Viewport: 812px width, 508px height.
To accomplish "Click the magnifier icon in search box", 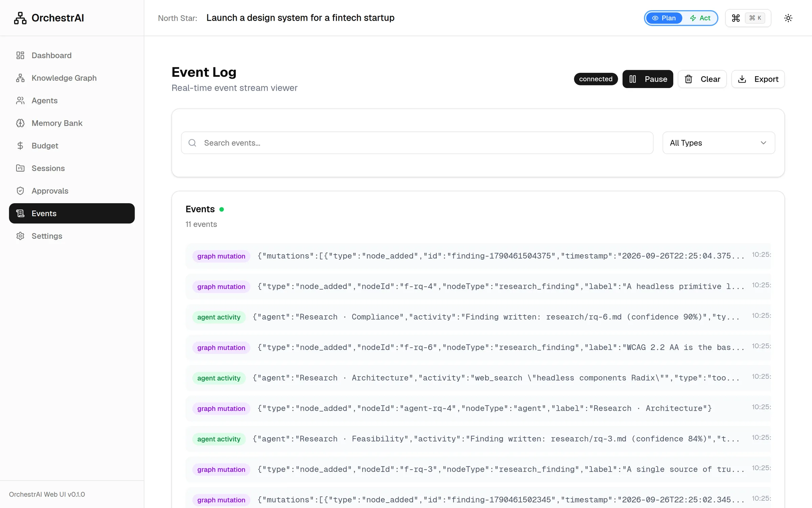I will point(192,143).
